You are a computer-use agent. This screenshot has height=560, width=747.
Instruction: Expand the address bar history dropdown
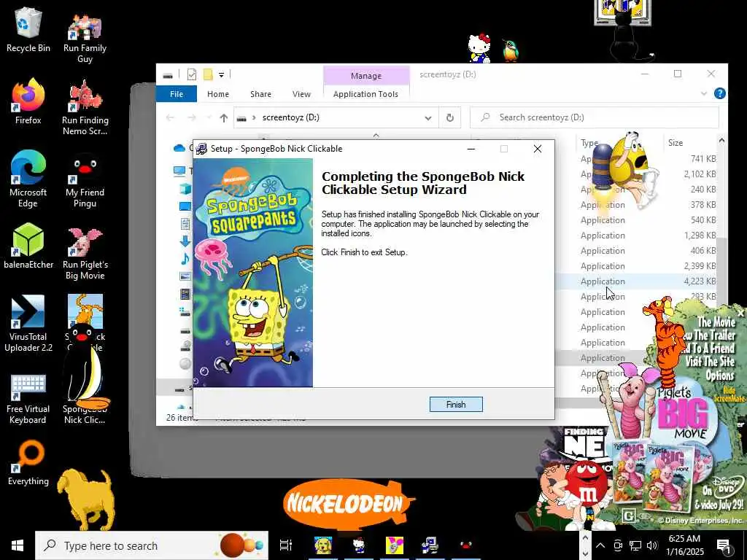(427, 117)
